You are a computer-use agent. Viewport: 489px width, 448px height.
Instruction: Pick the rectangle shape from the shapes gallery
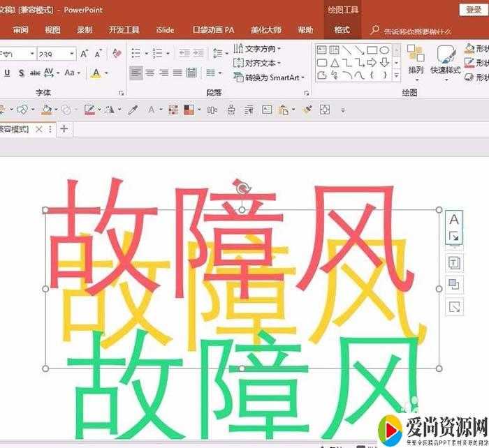pos(372,50)
